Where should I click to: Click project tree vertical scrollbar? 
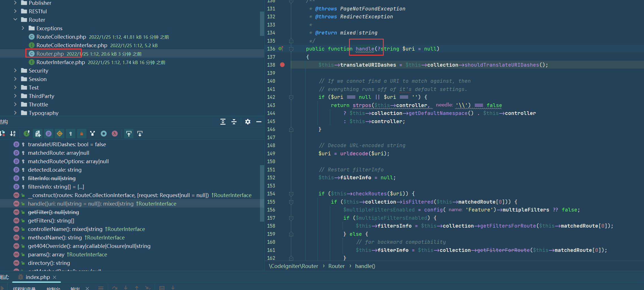[x=262, y=24]
